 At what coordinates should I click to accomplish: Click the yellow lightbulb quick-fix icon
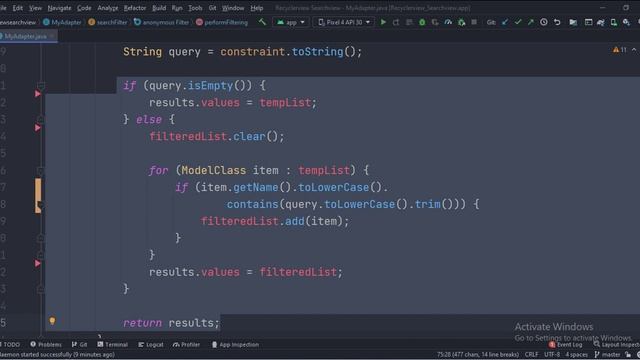(52, 321)
